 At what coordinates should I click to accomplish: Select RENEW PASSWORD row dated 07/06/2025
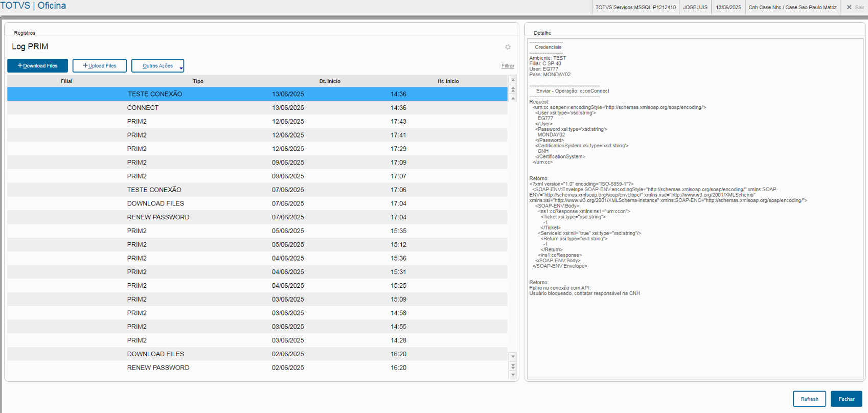[257, 217]
